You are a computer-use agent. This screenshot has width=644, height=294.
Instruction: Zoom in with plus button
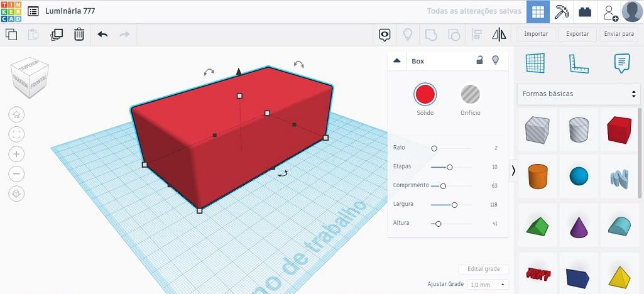click(x=16, y=154)
